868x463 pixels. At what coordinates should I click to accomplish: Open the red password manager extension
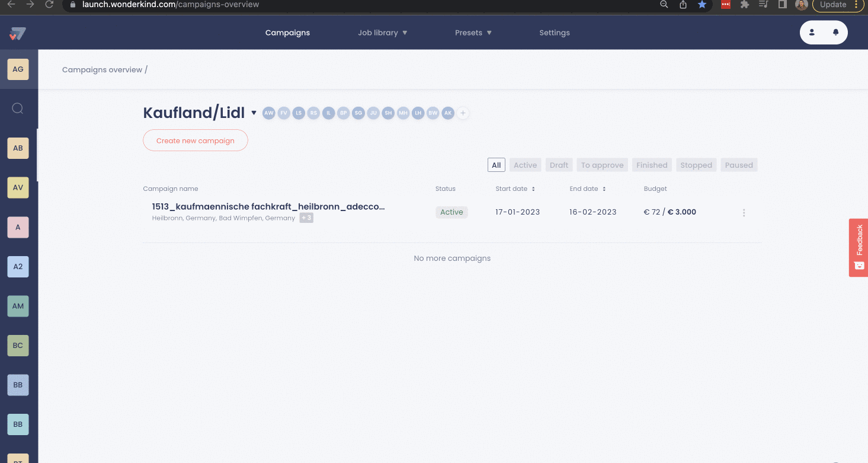(x=726, y=4)
